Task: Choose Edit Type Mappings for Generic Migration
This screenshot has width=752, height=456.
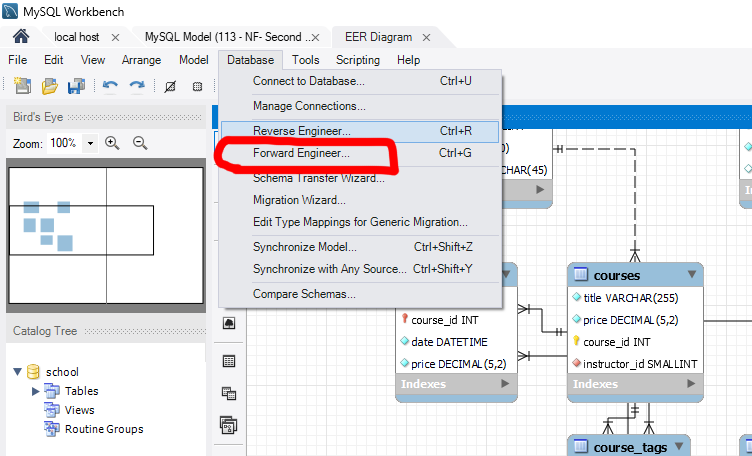Action: click(360, 222)
